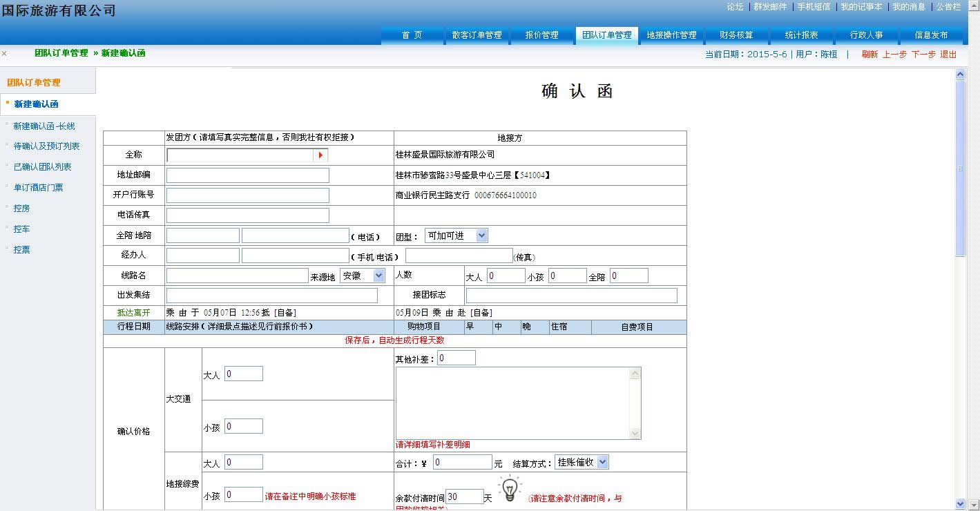
Task: Open 单订酒店门票 in the sidebar
Action: (38, 188)
